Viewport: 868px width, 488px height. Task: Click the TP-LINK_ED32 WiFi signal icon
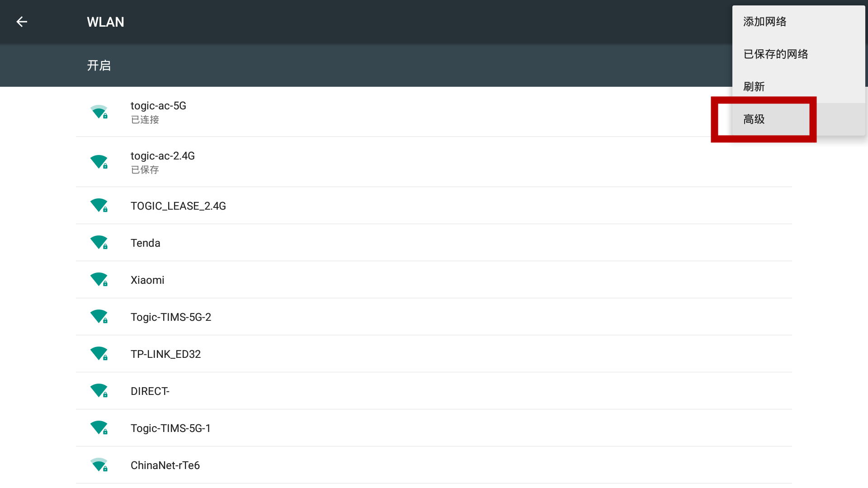99,354
